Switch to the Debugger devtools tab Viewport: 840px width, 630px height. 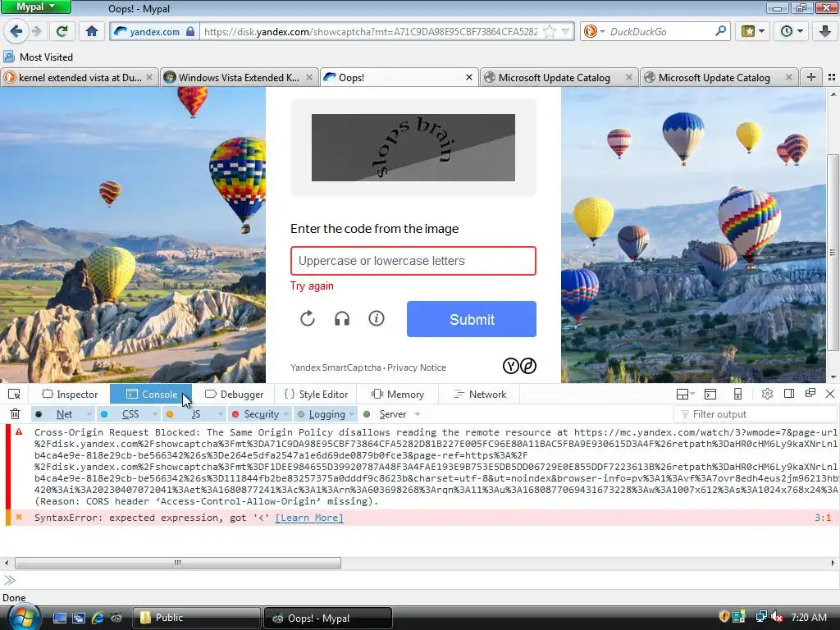click(234, 395)
